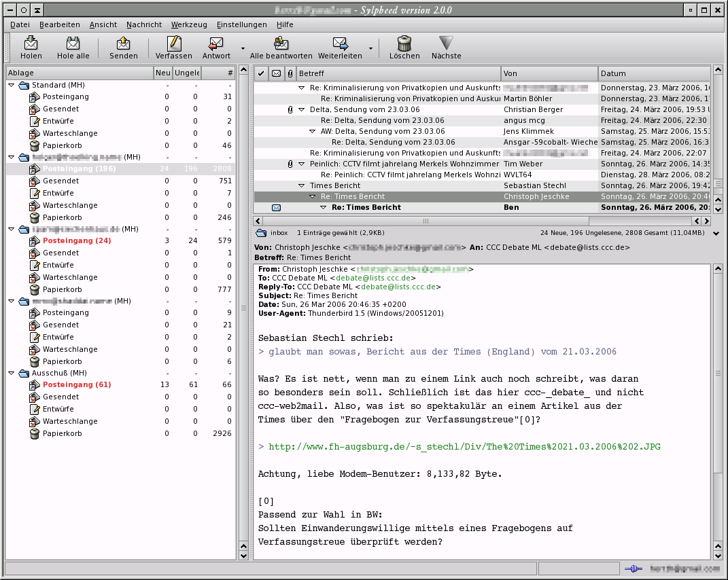Click the Holen get mail icon

click(x=31, y=44)
